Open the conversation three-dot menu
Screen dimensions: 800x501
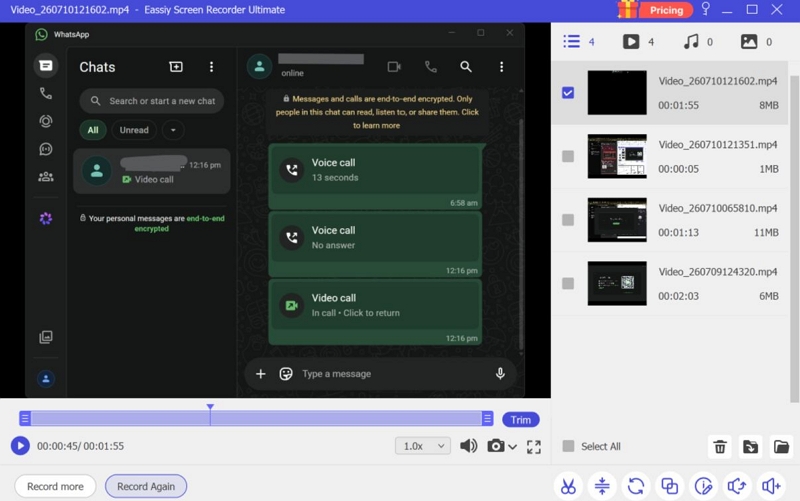(502, 67)
